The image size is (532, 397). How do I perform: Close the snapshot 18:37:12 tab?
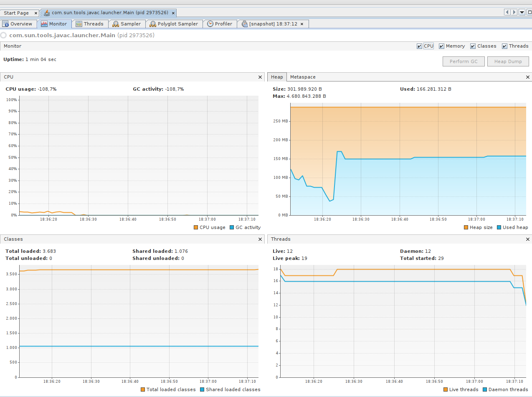pos(302,24)
